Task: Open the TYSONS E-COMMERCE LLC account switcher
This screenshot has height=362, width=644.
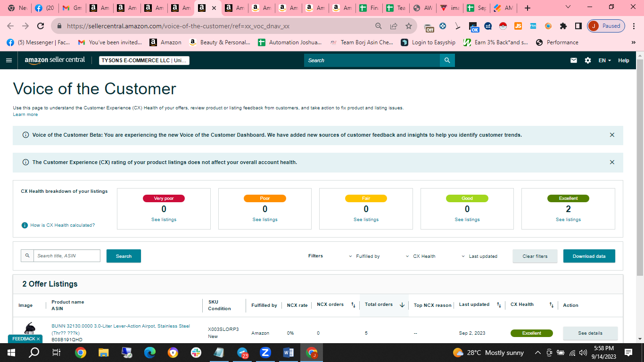Action: [144, 60]
